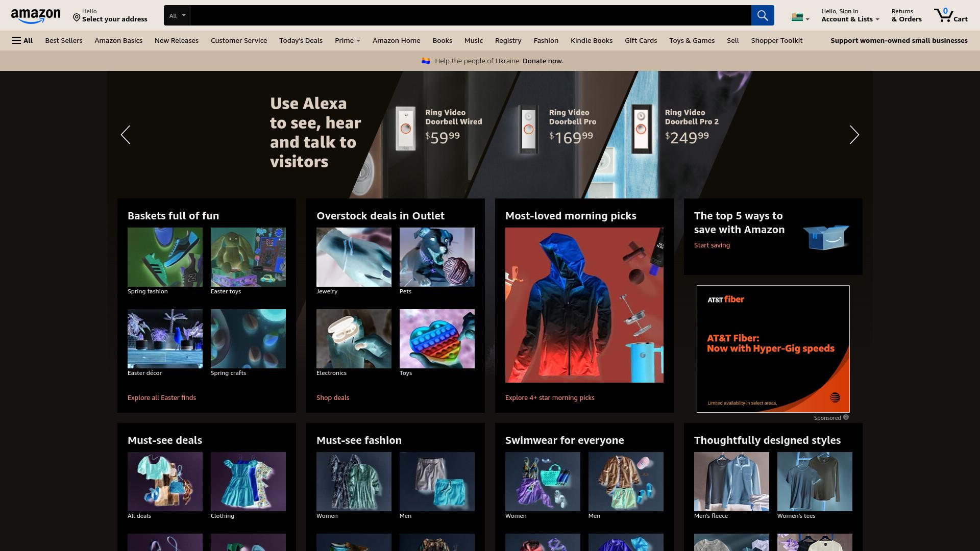Open Must-see fashion Women thumbnail

(354, 482)
